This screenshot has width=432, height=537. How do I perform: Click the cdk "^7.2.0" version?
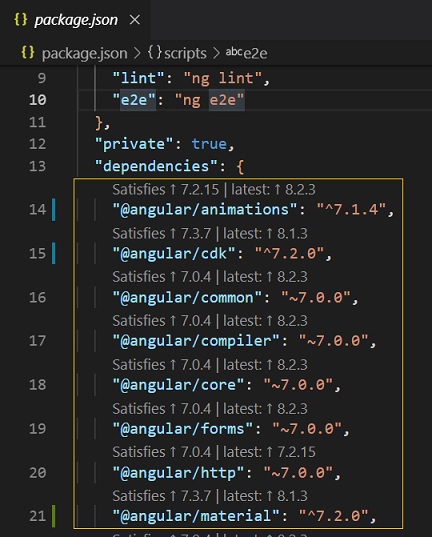tap(289, 253)
